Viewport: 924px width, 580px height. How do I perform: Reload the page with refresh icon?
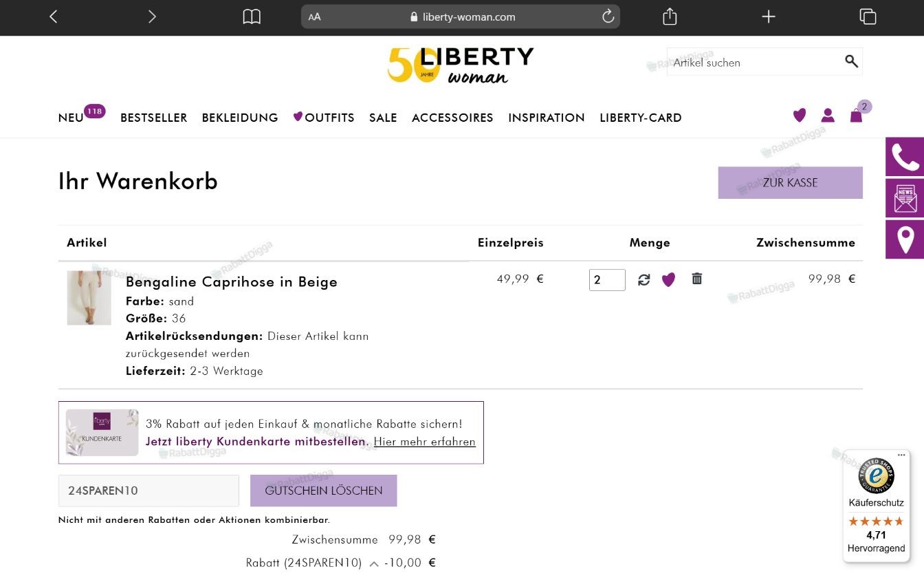click(608, 17)
